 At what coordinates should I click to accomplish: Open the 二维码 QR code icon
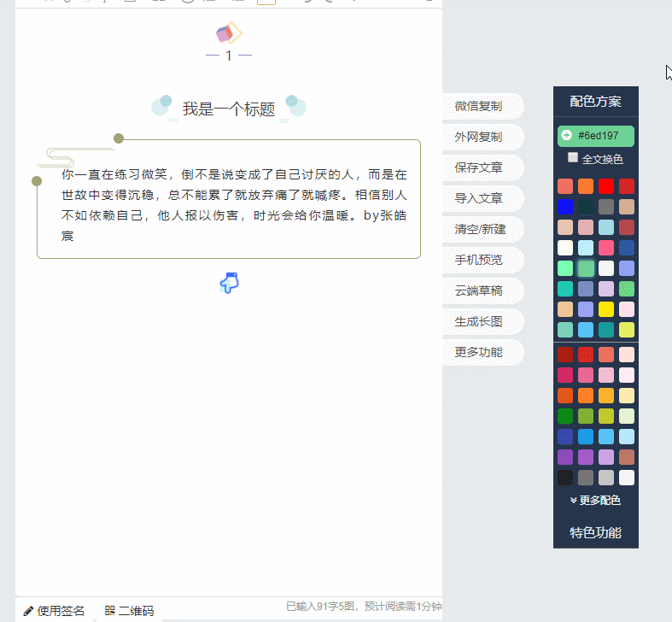[x=110, y=611]
